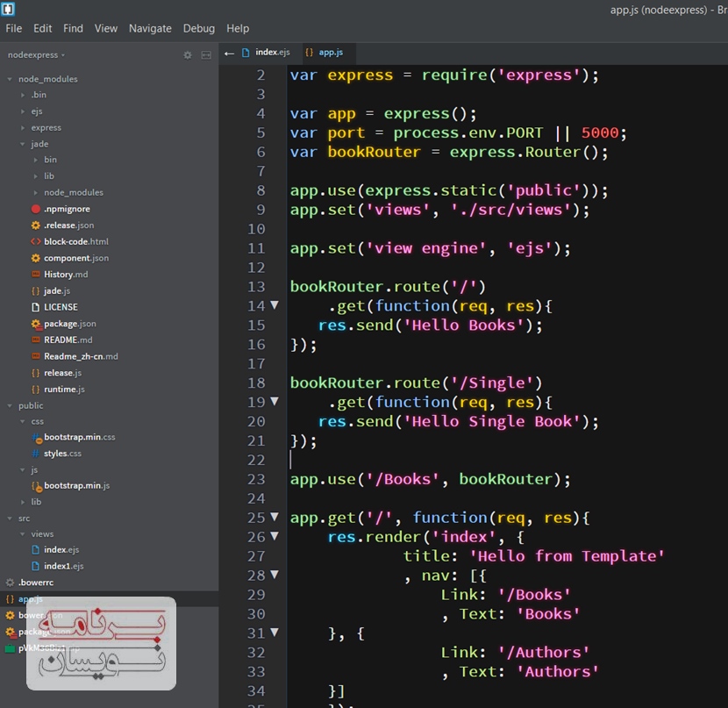Fold the app.get block at line 25
The image size is (728, 708).
[275, 517]
